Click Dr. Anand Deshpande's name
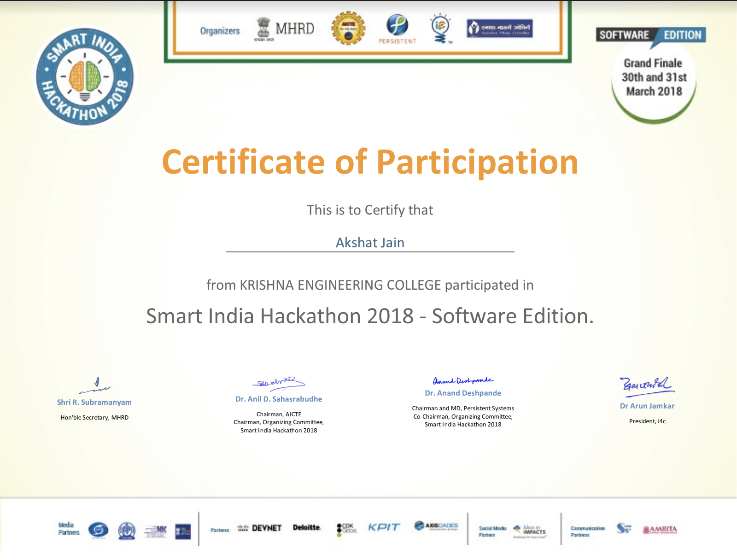737x560 pixels. 463,393
